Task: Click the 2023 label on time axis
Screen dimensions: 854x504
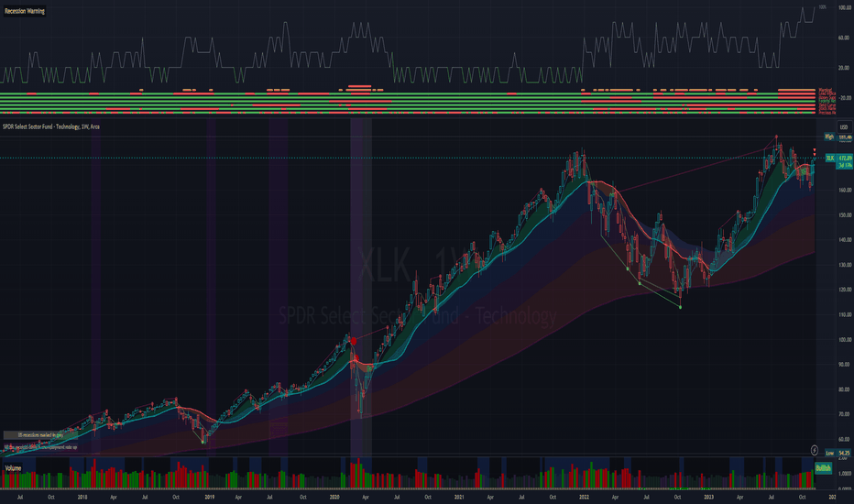Action: (708, 497)
